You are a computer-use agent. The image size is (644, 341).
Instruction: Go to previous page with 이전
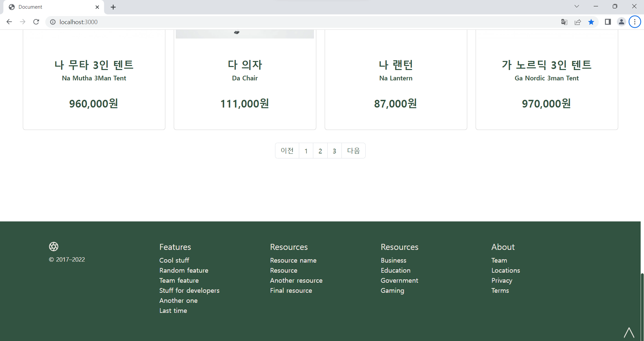(287, 151)
